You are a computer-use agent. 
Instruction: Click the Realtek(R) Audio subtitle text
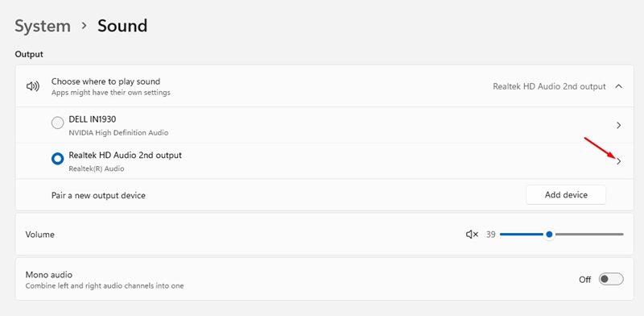[x=97, y=168]
